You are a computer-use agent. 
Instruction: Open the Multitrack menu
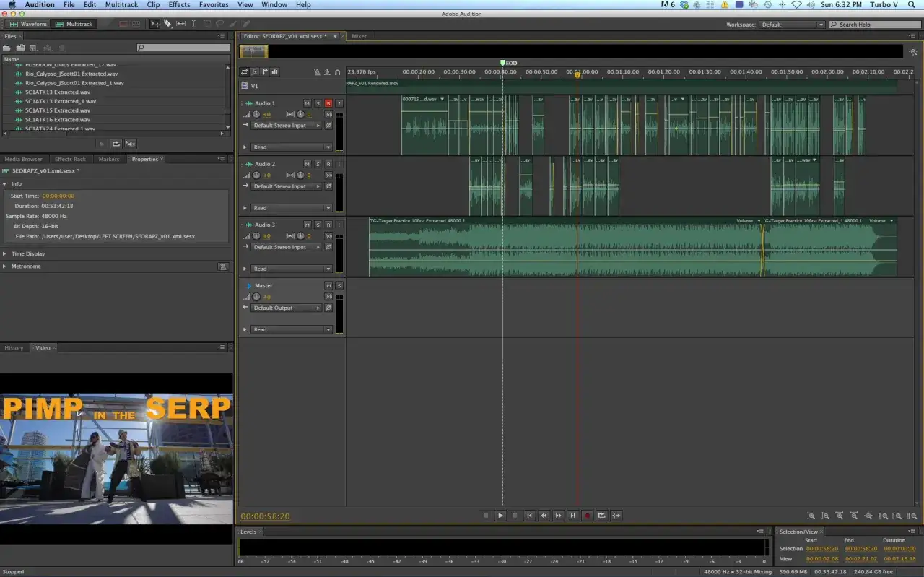(x=121, y=4)
